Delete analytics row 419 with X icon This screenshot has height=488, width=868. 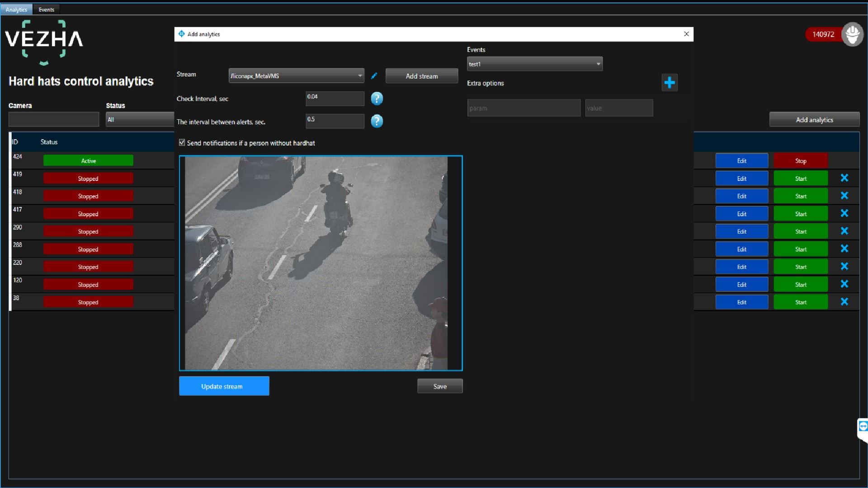(x=844, y=178)
